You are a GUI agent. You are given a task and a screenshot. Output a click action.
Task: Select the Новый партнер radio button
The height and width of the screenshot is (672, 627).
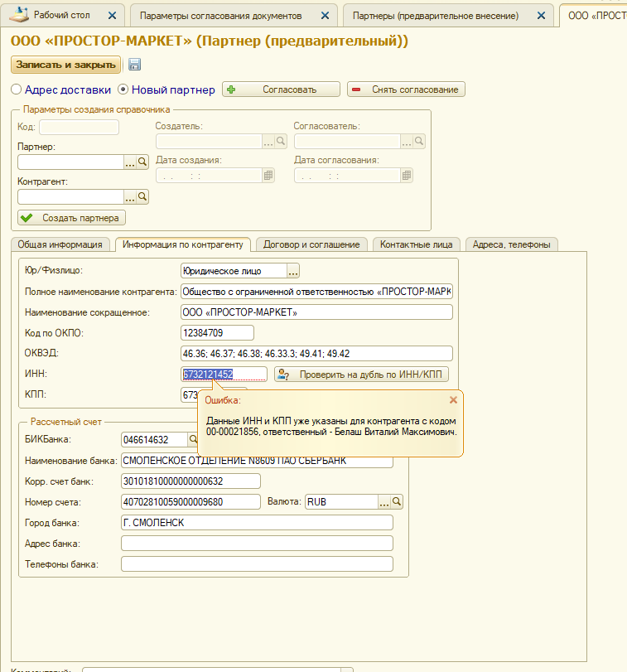point(124,89)
